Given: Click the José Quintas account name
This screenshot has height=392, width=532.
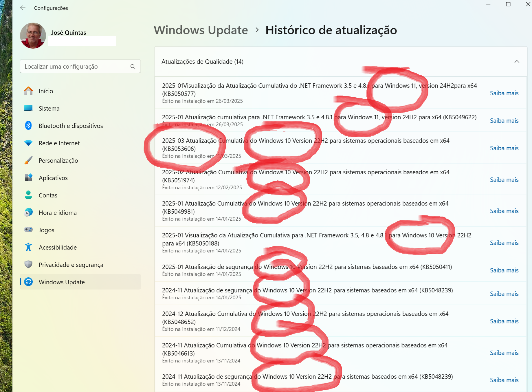Looking at the screenshot, I should [x=69, y=32].
